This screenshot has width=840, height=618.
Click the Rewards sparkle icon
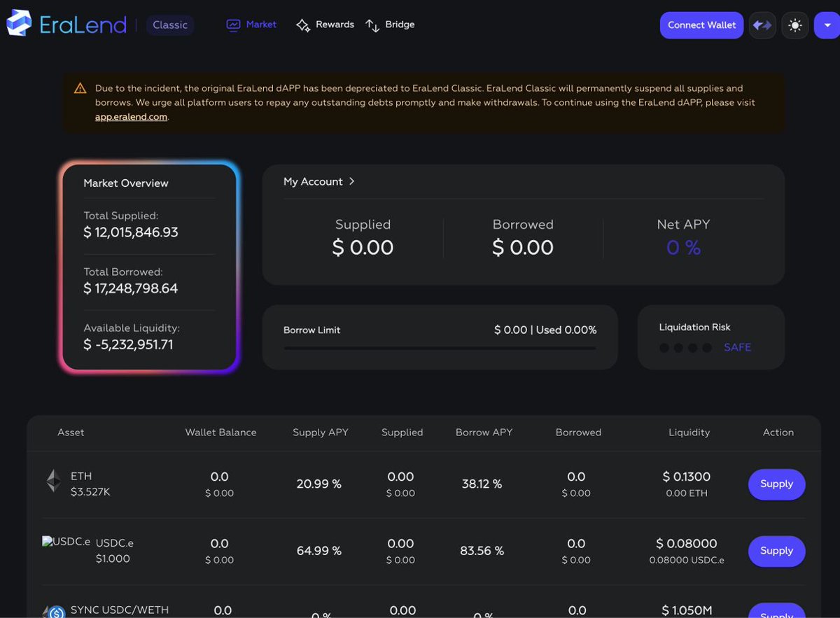302,25
